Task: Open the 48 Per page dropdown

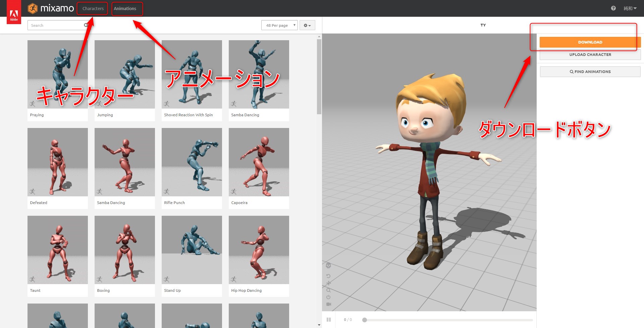Action: pyautogui.click(x=279, y=25)
